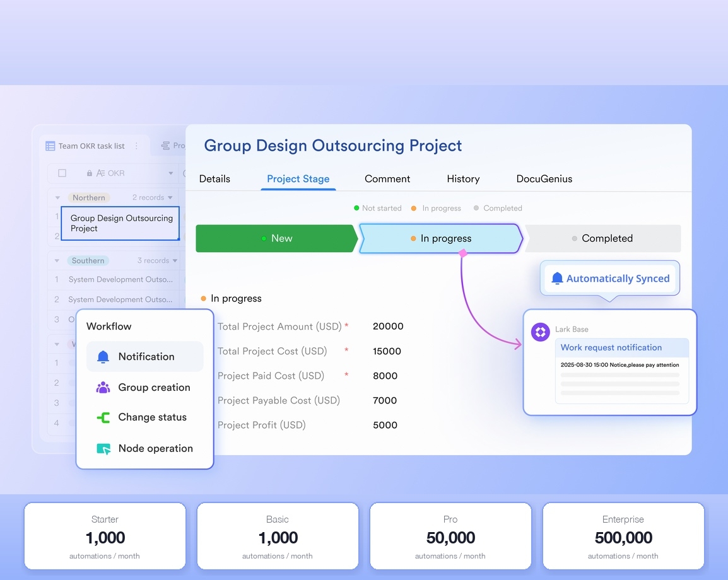The image size is (728, 580).
Task: Click the orange In progress legend dot
Action: pos(414,208)
